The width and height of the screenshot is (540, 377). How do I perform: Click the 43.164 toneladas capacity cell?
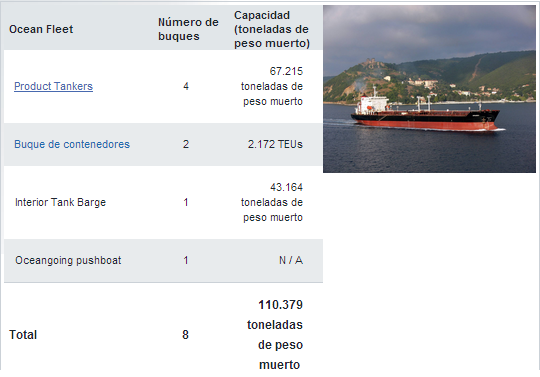point(272,202)
